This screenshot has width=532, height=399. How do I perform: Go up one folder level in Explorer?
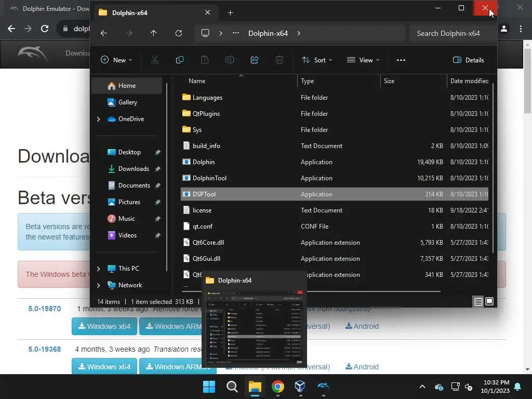(153, 33)
